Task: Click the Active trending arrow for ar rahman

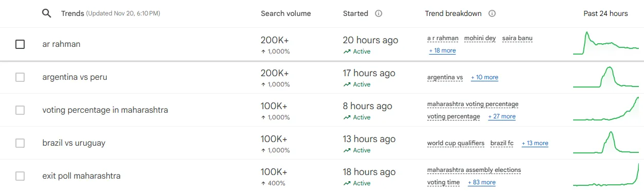Action: pos(348,51)
